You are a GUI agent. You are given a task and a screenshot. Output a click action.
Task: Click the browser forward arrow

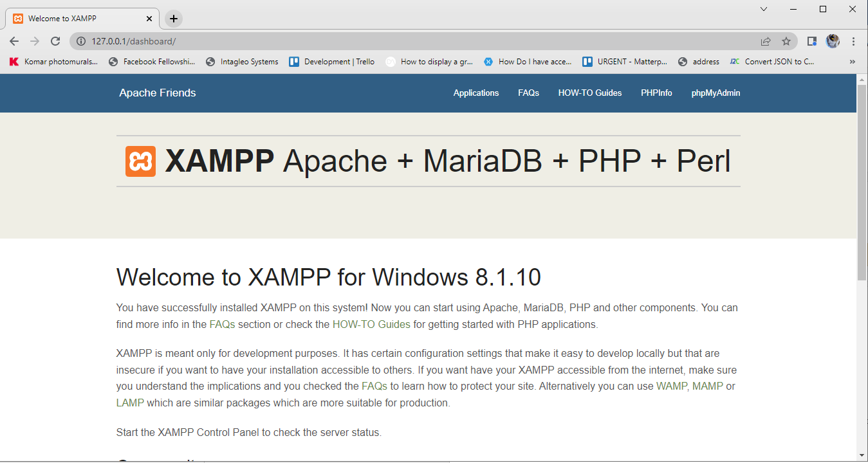pos(35,41)
